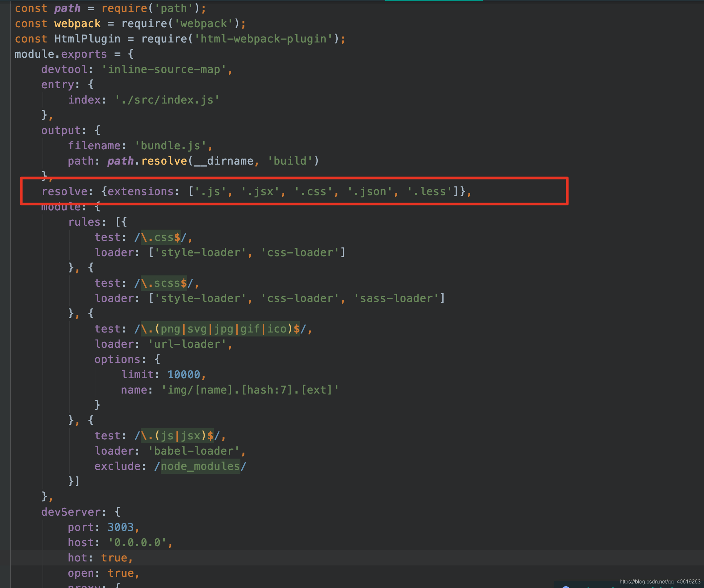Image resolution: width=704 pixels, height=588 pixels.
Task: Select the 'html-webpack-plugin' string
Action: pos(263,39)
